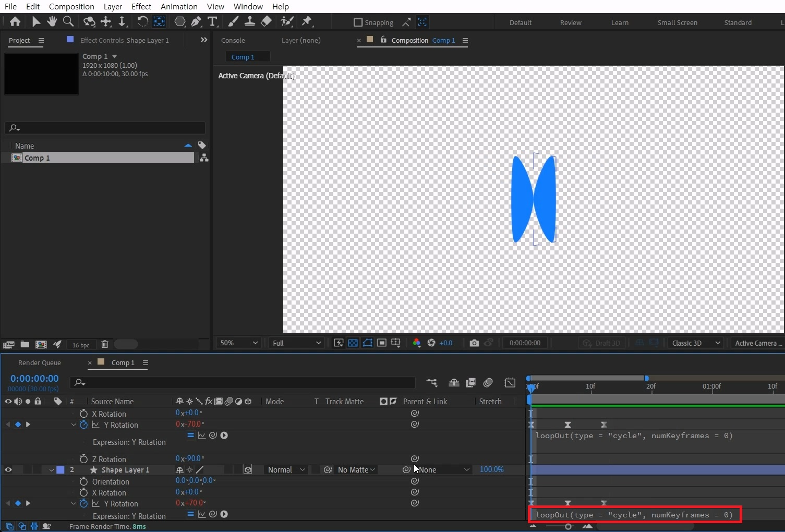The height and width of the screenshot is (532, 785).
Task: Expand the Comp 1 dropdown arrow in the Project panel
Action: click(x=114, y=56)
